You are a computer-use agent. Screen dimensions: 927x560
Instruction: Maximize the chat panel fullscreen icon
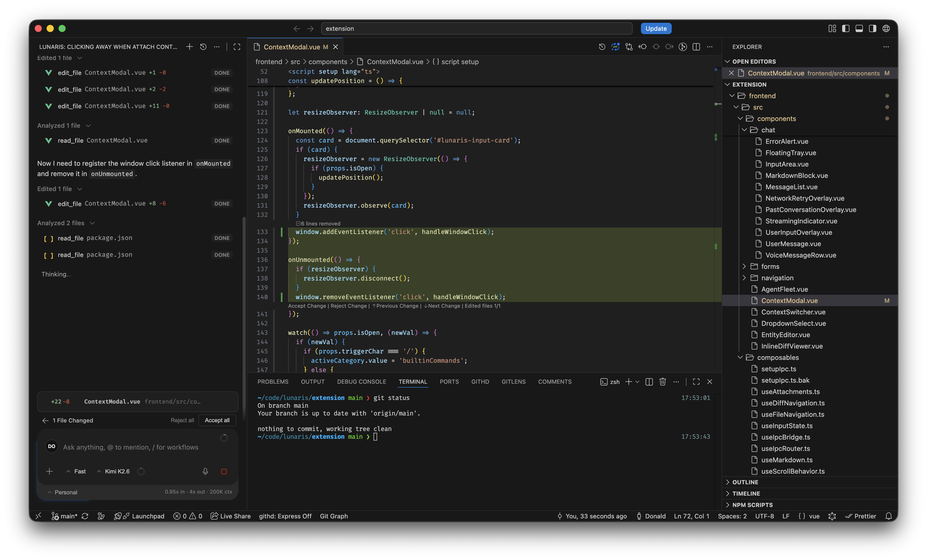pos(237,47)
